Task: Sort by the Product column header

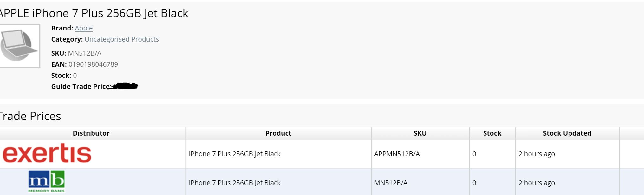Action: (278, 133)
